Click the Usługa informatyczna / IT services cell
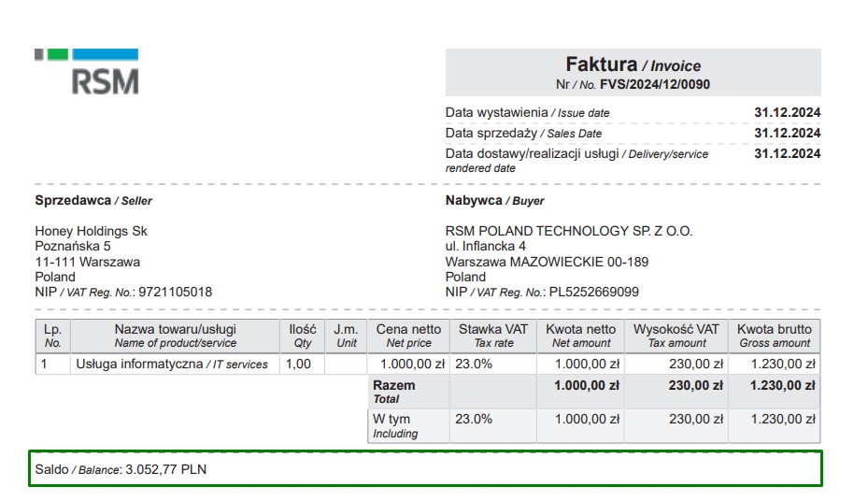This screenshot has width=868, height=501. [171, 365]
